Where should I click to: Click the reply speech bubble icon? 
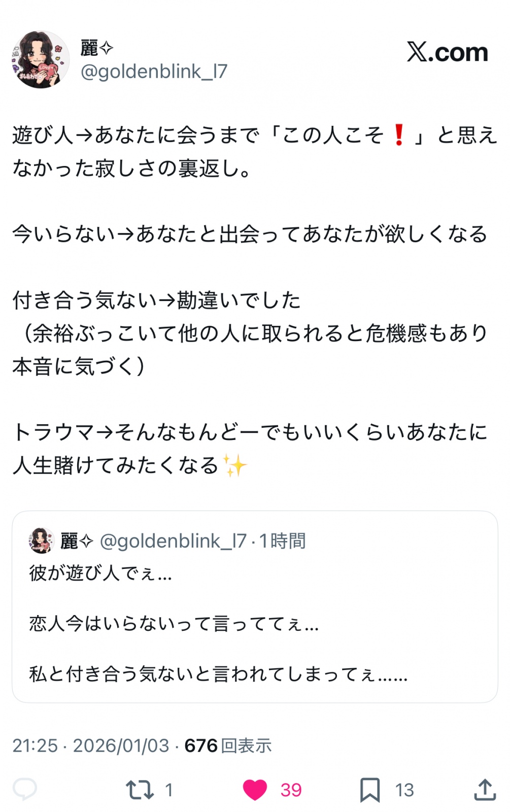24,789
